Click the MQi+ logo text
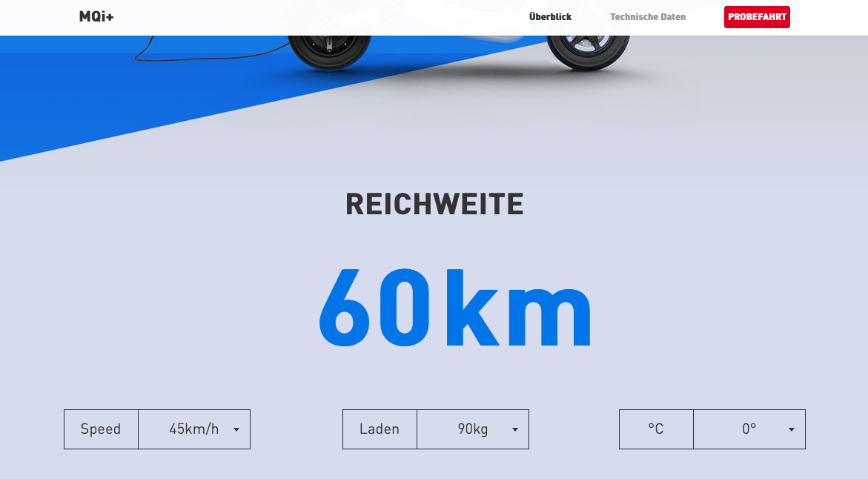 click(x=96, y=17)
